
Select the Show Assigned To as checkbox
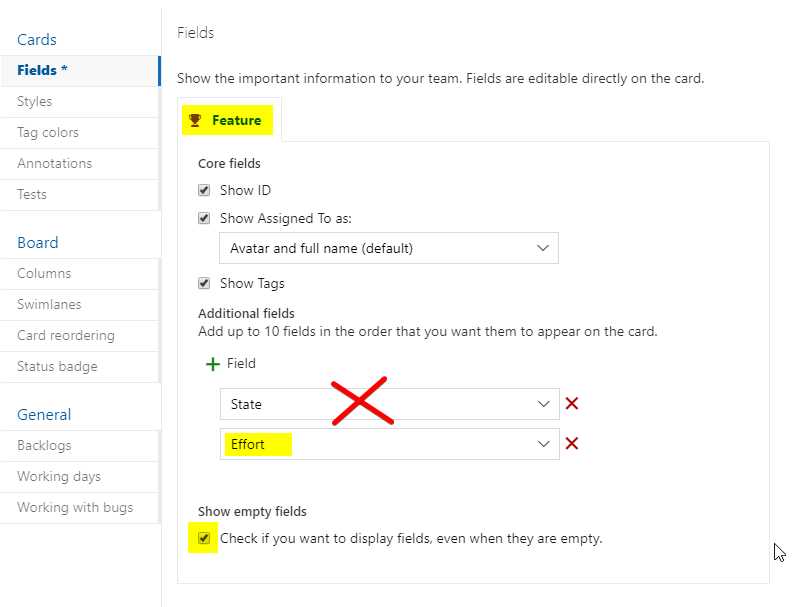pyautogui.click(x=204, y=217)
